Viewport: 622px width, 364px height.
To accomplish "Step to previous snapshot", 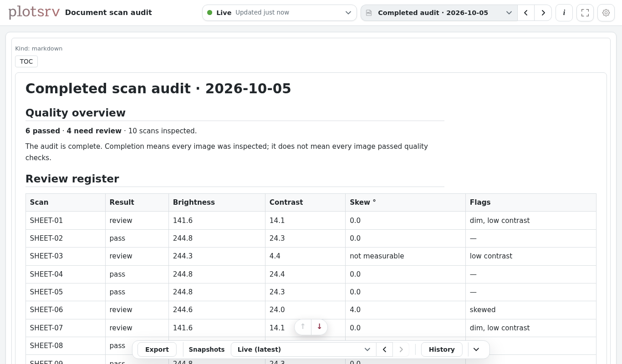I will point(384,349).
